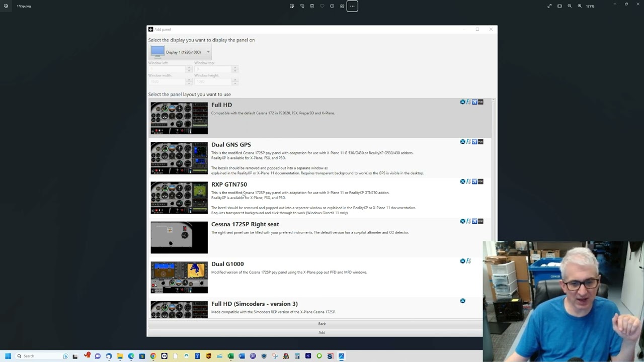Open Google Chrome from the taskbar
Screen dimensions: 644x362
pyautogui.click(x=153, y=356)
